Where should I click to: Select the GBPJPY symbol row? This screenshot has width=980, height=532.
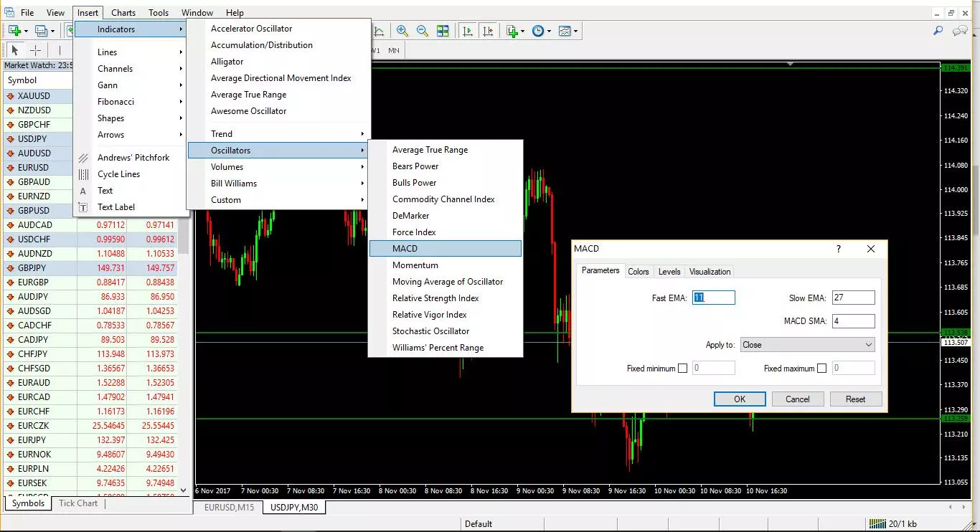[90, 268]
